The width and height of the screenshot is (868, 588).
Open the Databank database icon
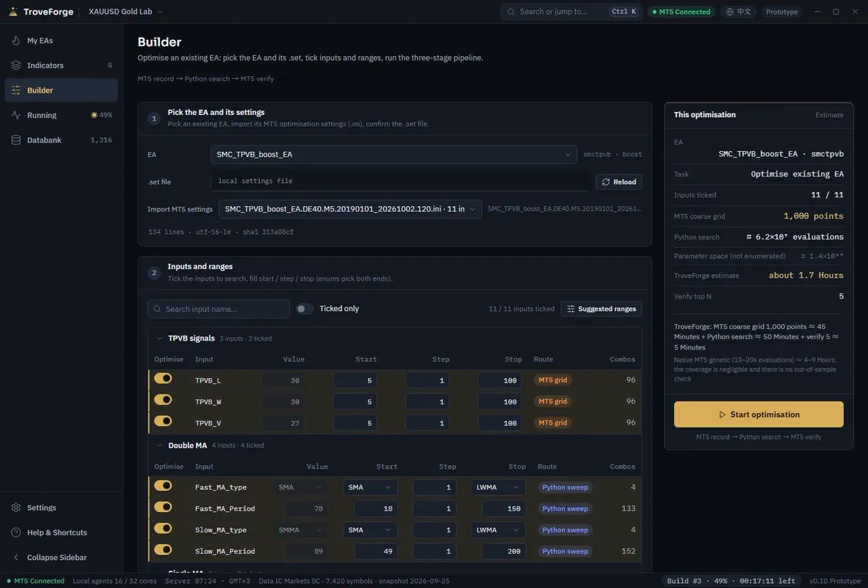point(16,140)
